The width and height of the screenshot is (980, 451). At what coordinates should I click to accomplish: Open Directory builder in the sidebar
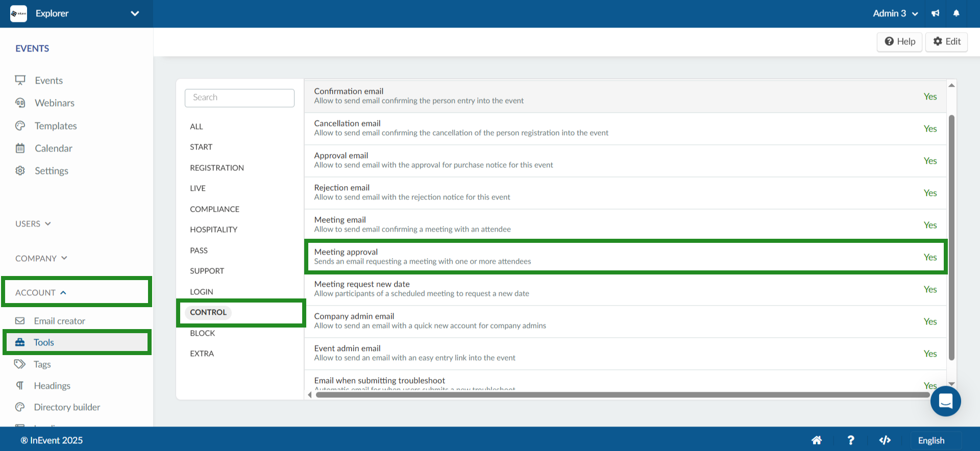pyautogui.click(x=67, y=407)
